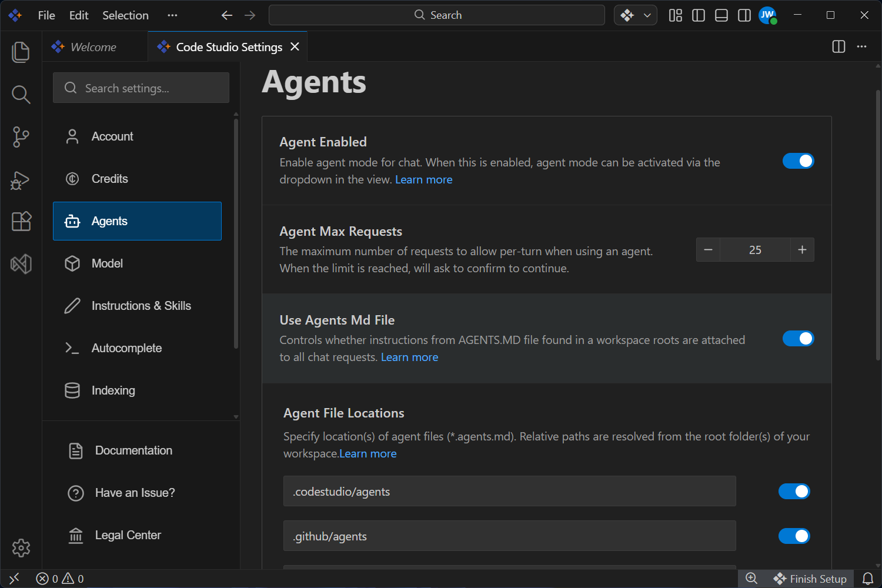Open the Search view in activity bar
Image resolution: width=882 pixels, height=588 pixels.
[21, 94]
